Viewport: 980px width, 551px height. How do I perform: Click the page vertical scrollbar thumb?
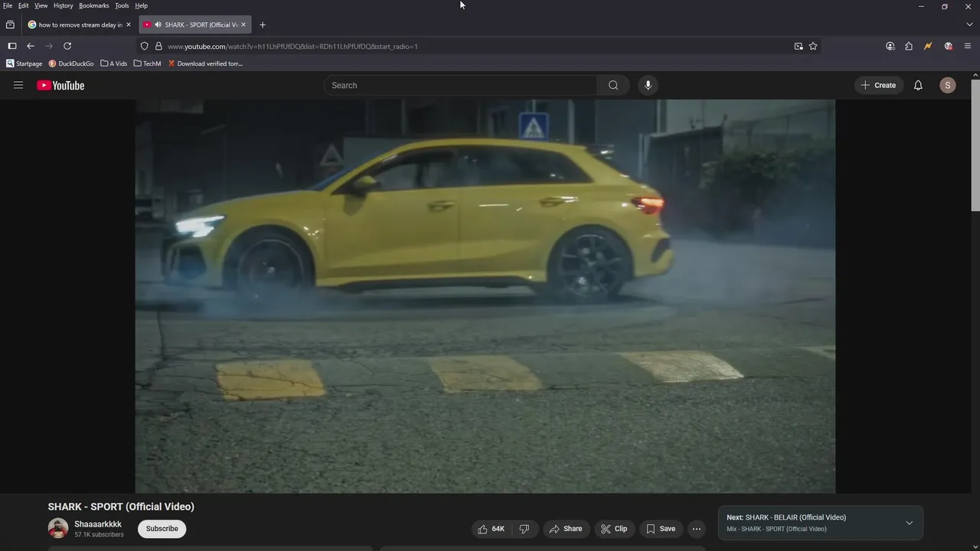click(975, 144)
